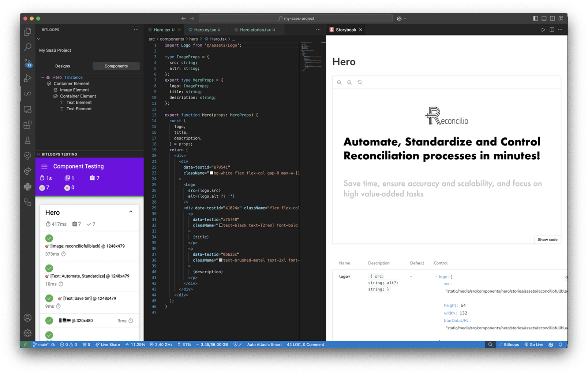Screen dimensions: 588x374
Task: Click the Live Share status bar icon
Action: click(x=108, y=344)
